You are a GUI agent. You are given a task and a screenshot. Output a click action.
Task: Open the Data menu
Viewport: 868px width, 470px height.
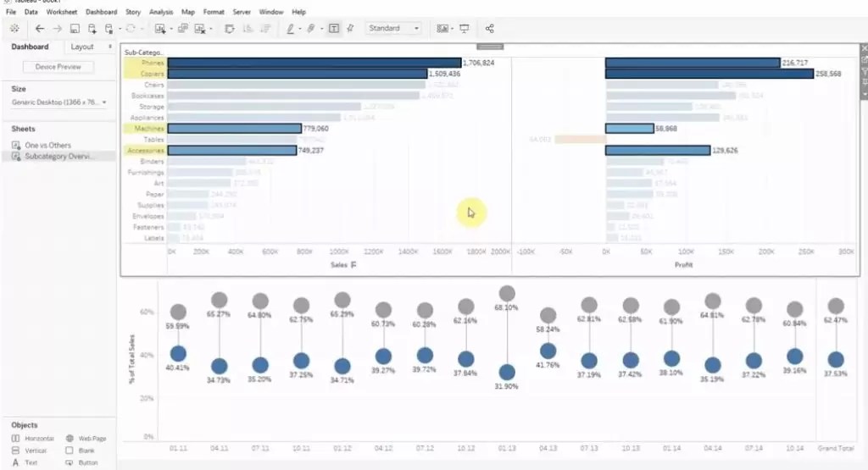31,12
